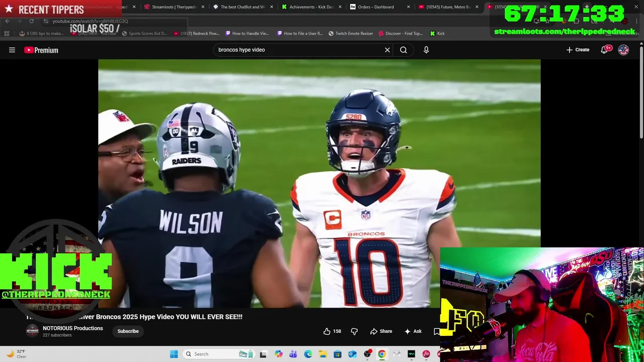The height and width of the screenshot is (362, 644).
Task: Open the Windows Start menu
Action: [174, 354]
